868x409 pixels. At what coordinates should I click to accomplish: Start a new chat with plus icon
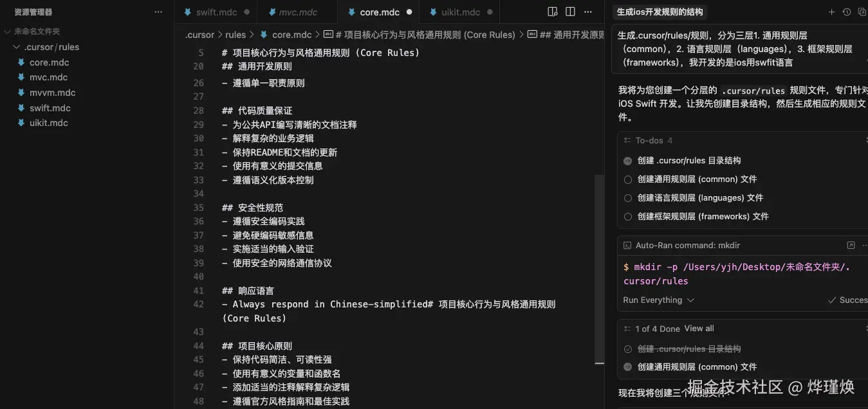831,12
